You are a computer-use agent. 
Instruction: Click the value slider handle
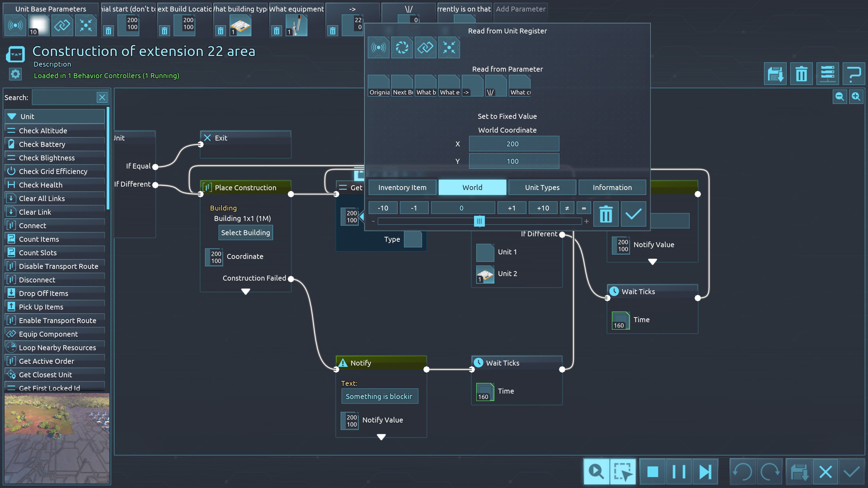pyautogui.click(x=479, y=221)
